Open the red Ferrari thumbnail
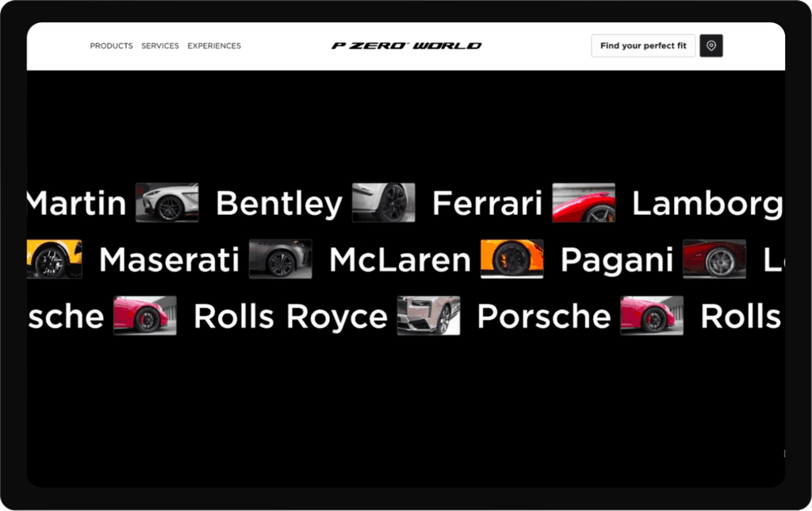 point(584,202)
